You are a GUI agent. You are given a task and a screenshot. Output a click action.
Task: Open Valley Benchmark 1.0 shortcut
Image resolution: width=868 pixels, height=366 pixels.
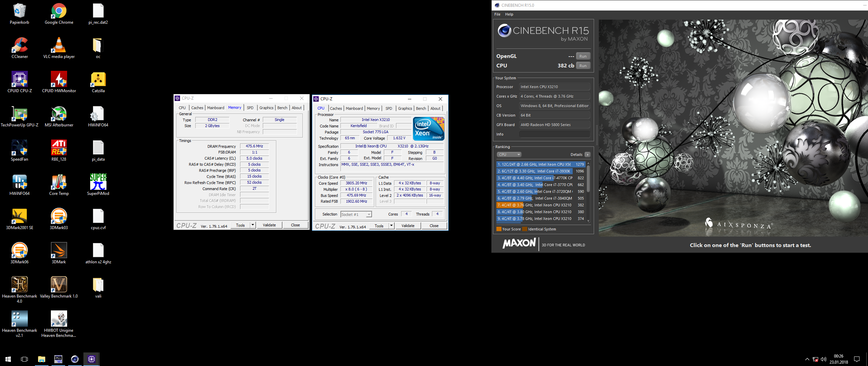point(59,287)
